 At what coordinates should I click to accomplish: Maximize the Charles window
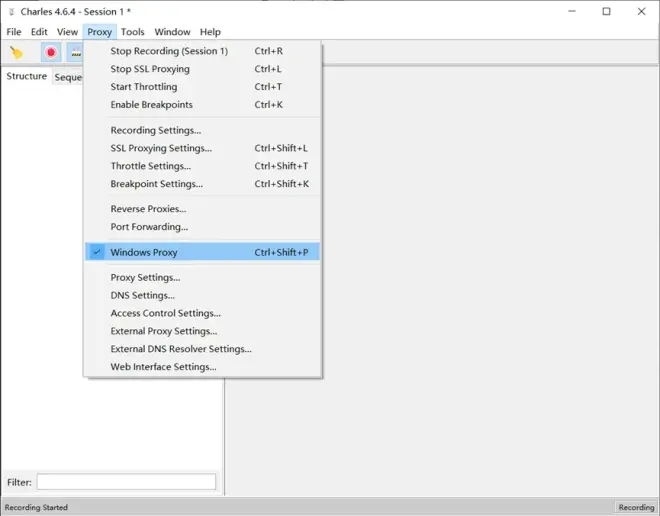607,11
